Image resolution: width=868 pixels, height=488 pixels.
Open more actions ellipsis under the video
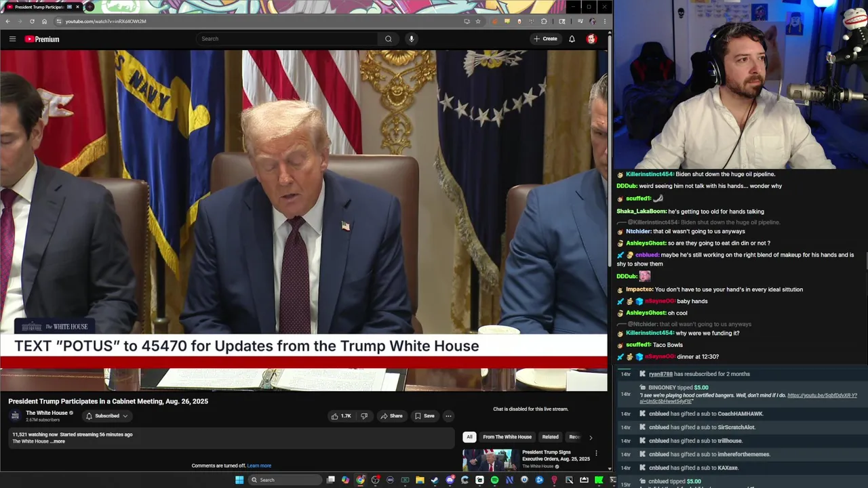pos(448,415)
